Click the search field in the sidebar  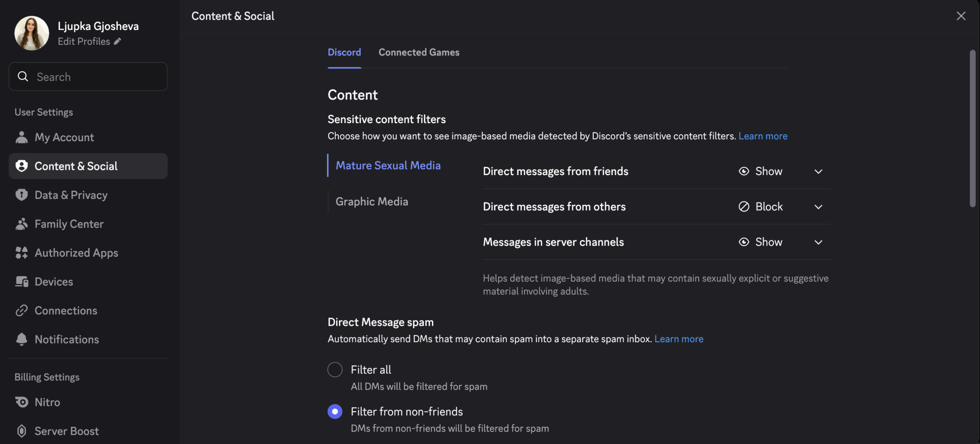click(x=88, y=76)
